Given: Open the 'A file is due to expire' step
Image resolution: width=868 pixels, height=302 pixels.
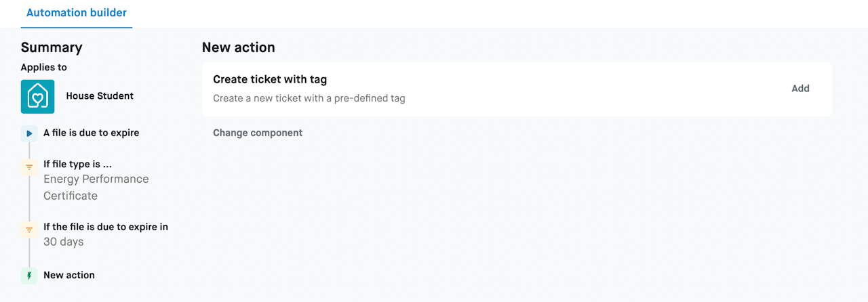Looking at the screenshot, I should (91, 133).
